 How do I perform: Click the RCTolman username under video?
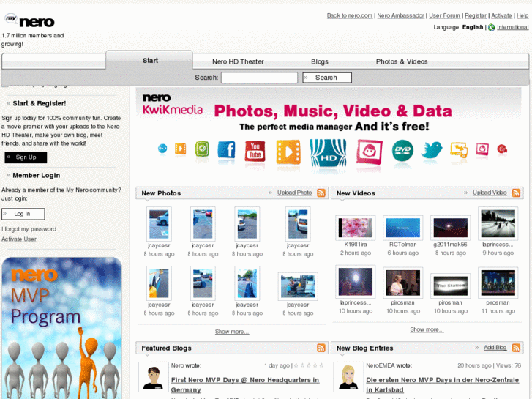pos(402,245)
